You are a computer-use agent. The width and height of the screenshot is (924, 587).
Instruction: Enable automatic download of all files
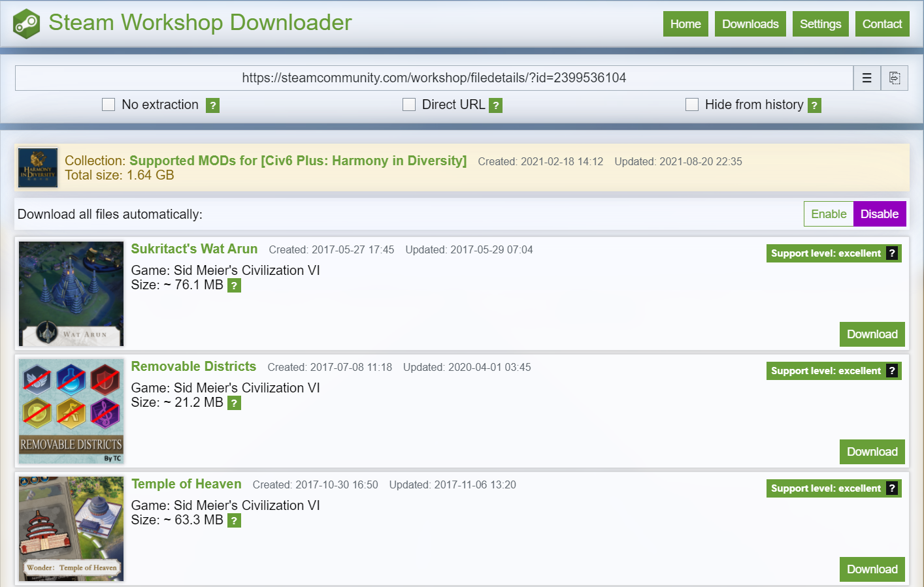(x=829, y=214)
